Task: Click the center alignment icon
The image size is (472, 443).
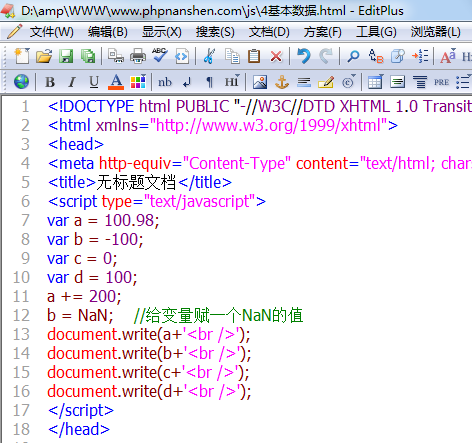Action: pos(420,82)
